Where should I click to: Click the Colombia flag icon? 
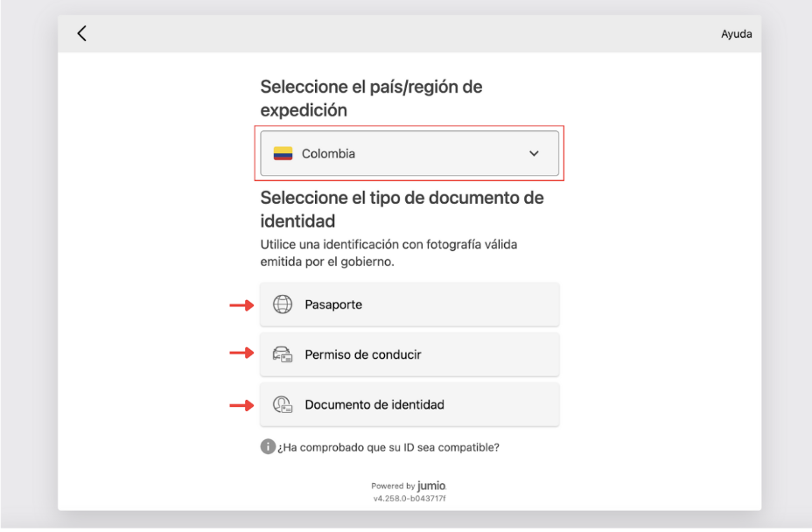[283, 154]
